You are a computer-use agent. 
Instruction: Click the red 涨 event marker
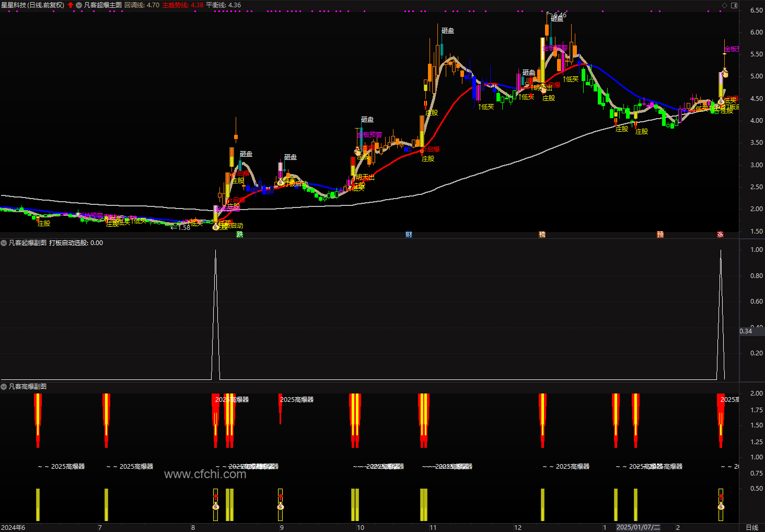[x=720, y=235]
